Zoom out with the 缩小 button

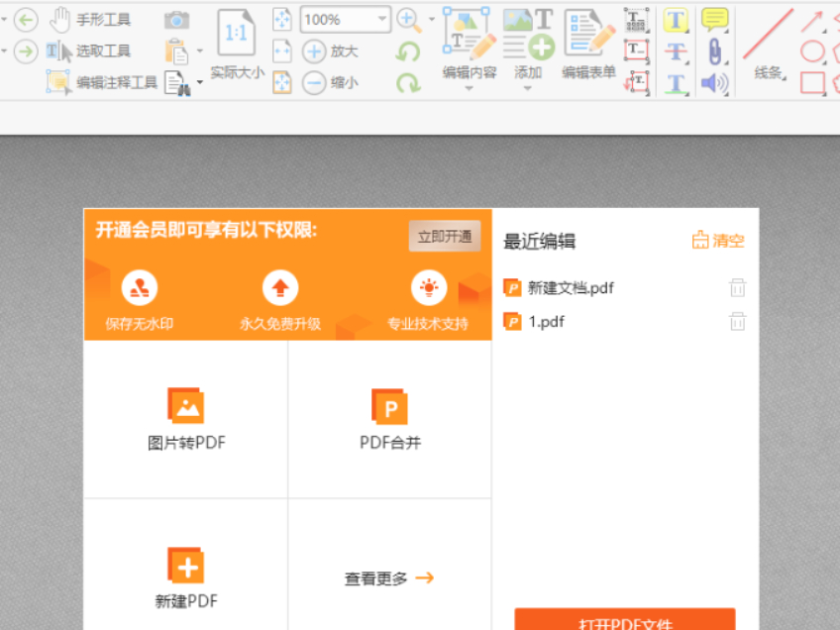pyautogui.click(x=330, y=83)
